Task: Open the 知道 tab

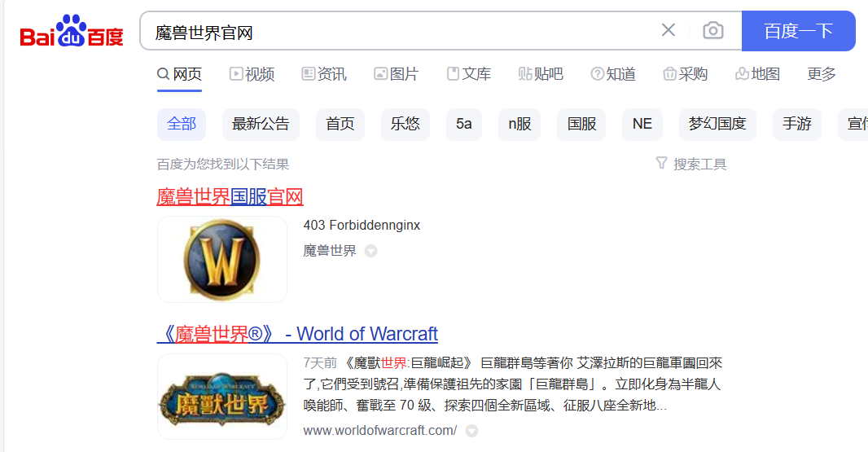Action: pos(613,74)
